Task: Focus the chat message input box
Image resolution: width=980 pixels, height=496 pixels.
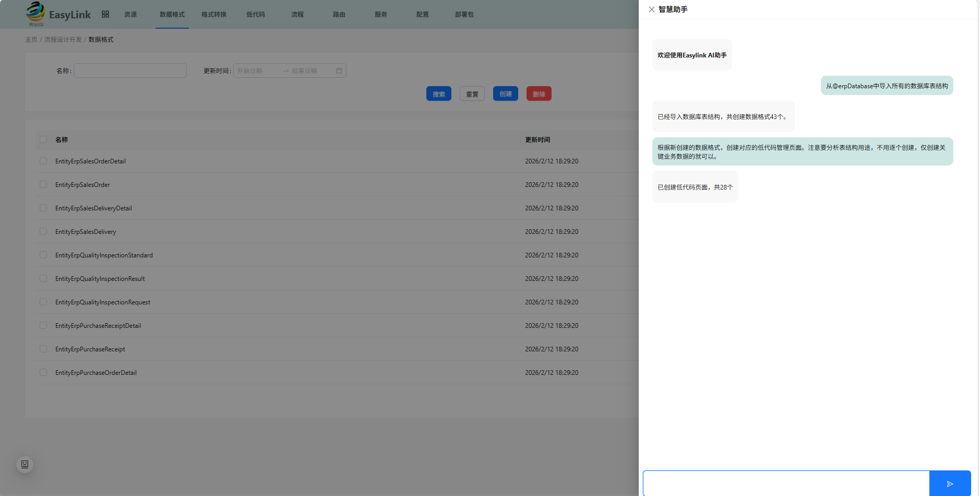Action: coord(786,484)
